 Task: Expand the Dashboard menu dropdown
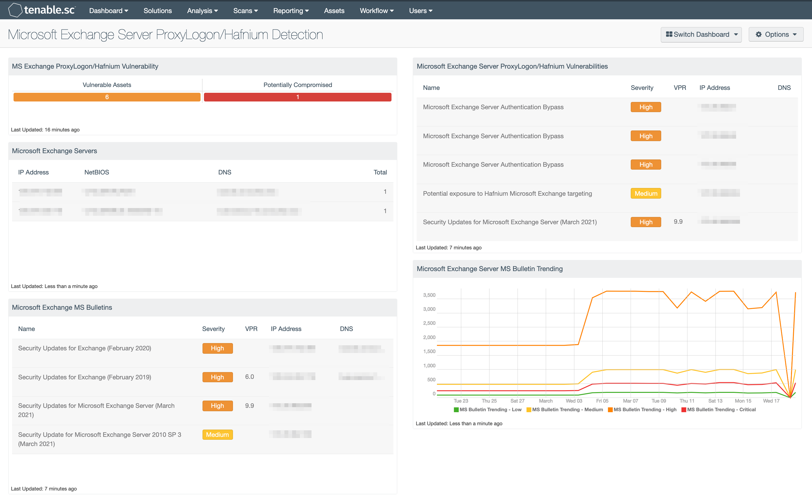click(108, 10)
